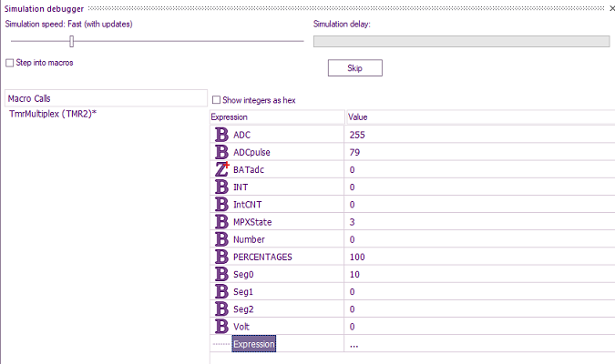615x364 pixels.
Task: Click MPXState value 3
Action: point(353,222)
